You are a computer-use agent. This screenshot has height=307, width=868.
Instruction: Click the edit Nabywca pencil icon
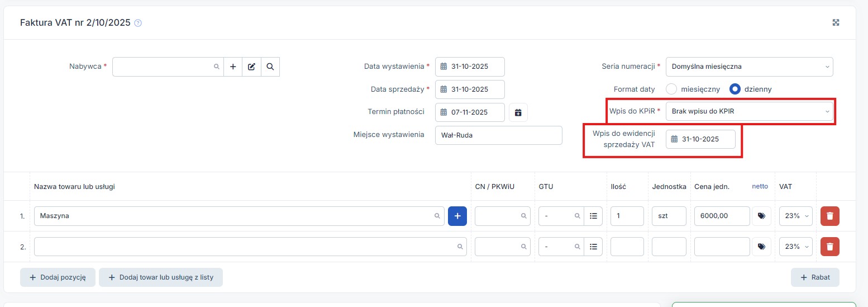click(x=251, y=67)
